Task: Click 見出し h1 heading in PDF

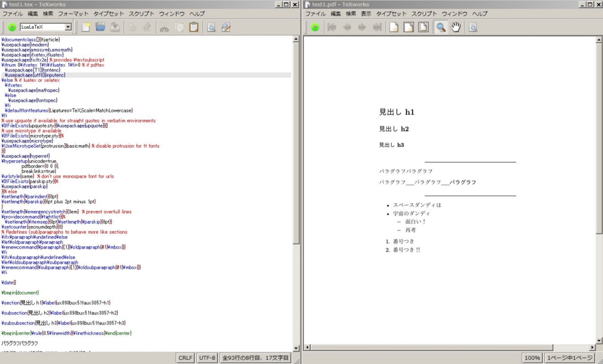Action: tap(396, 112)
